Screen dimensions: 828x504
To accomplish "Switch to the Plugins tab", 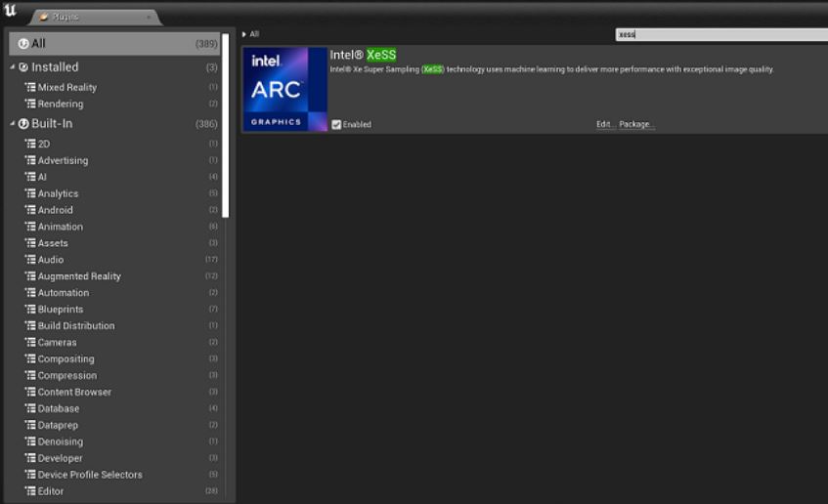I will point(95,17).
